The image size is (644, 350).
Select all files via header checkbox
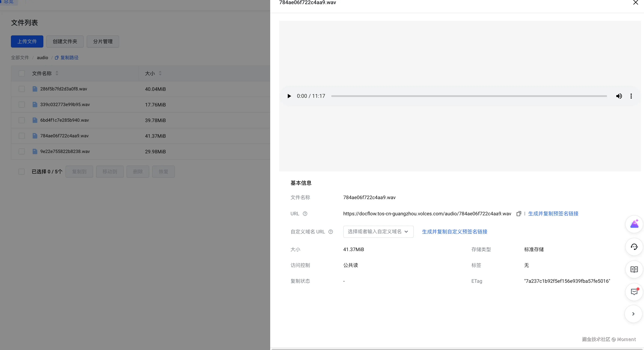[x=22, y=73]
